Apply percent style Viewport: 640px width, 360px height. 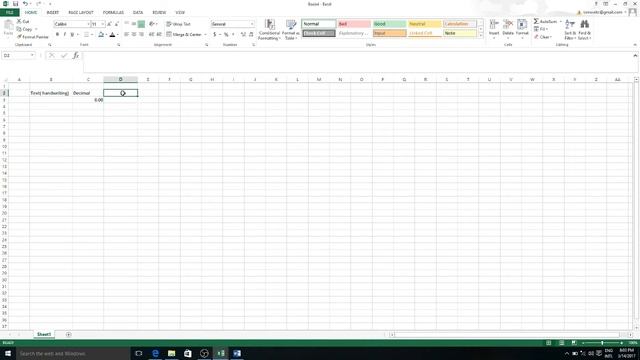226,35
